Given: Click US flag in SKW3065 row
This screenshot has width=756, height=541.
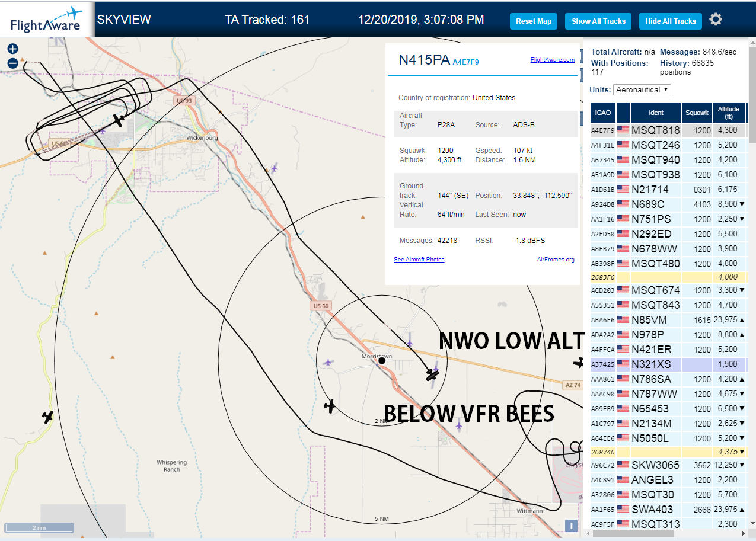Looking at the screenshot, I should pos(623,465).
